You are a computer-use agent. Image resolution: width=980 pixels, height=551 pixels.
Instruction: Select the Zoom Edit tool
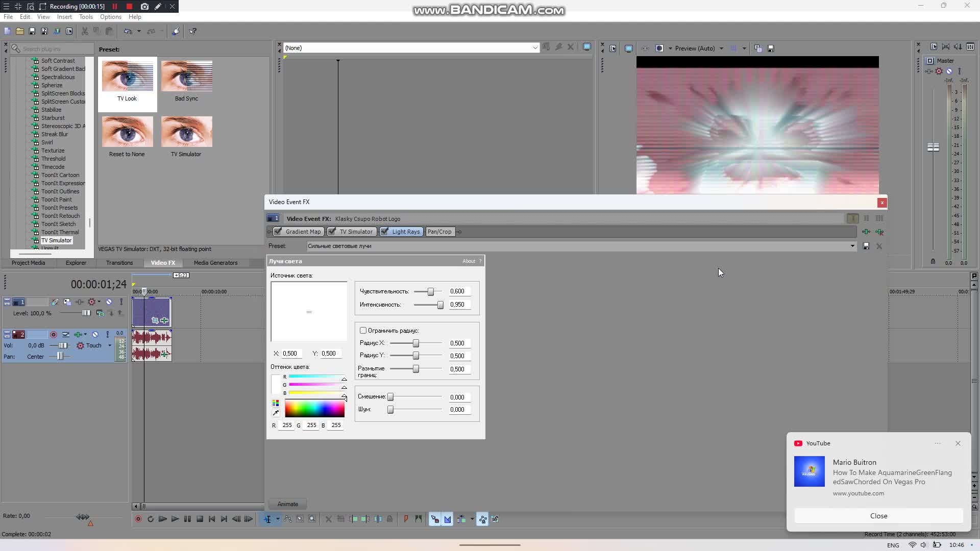coord(312,519)
